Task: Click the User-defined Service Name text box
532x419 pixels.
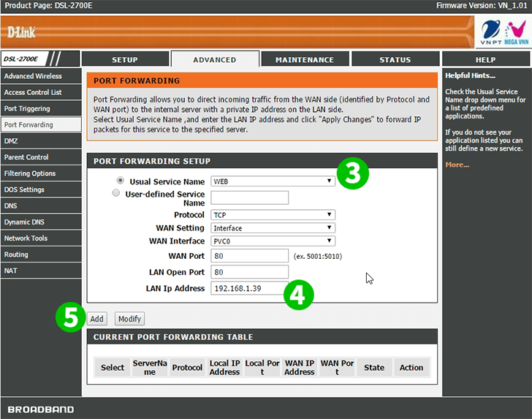Action: [249, 197]
